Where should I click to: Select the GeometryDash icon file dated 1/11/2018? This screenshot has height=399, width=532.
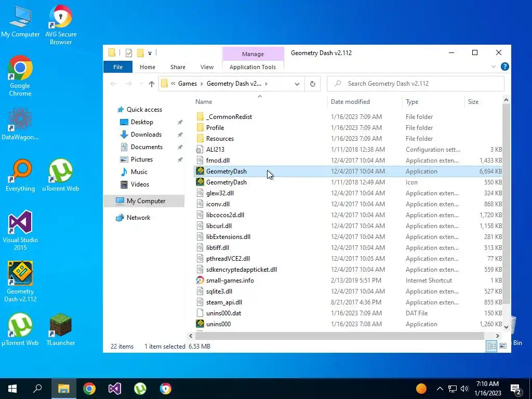348,182
